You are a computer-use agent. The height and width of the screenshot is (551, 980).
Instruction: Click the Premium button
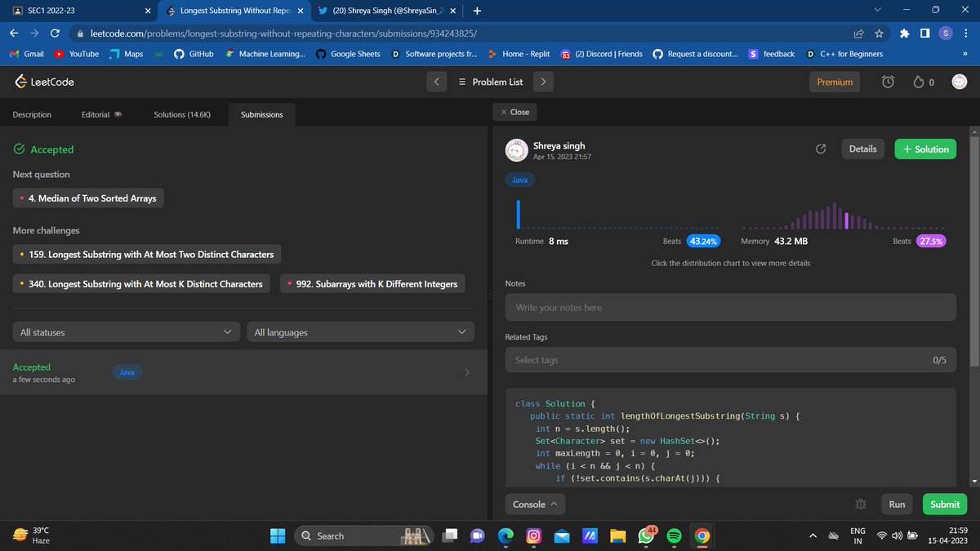835,82
